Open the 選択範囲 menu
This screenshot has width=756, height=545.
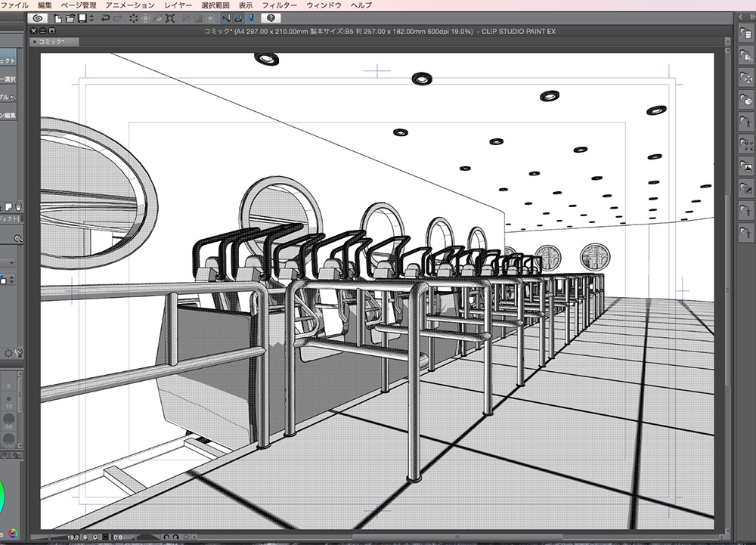pos(215,5)
